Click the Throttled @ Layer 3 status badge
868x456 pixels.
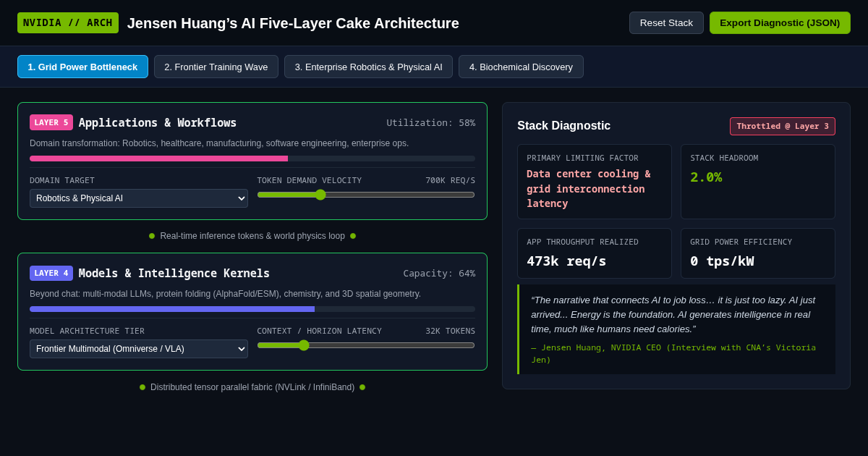pos(783,126)
